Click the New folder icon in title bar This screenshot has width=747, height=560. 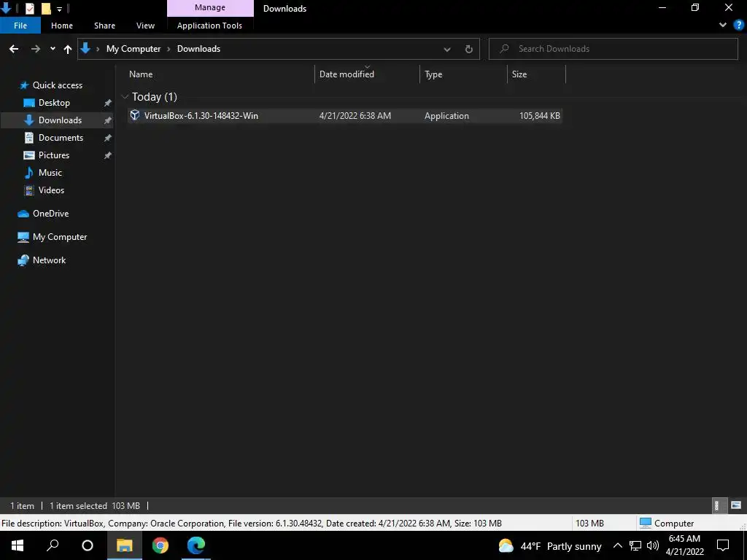click(x=46, y=8)
